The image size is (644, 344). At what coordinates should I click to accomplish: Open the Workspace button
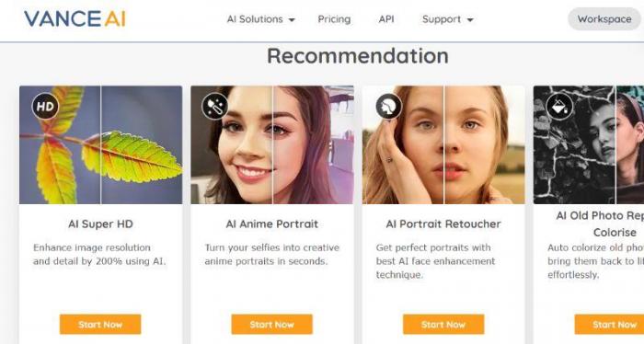coord(604,19)
